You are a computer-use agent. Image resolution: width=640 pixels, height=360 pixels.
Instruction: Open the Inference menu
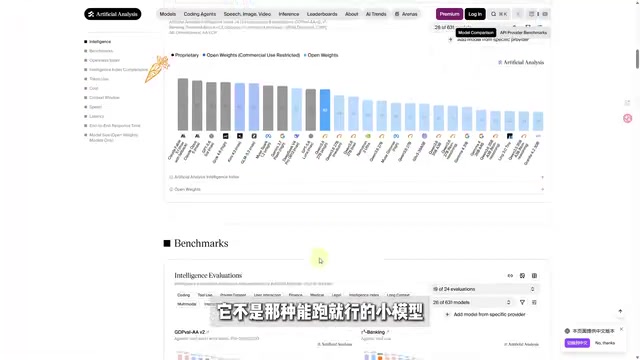coord(289,14)
